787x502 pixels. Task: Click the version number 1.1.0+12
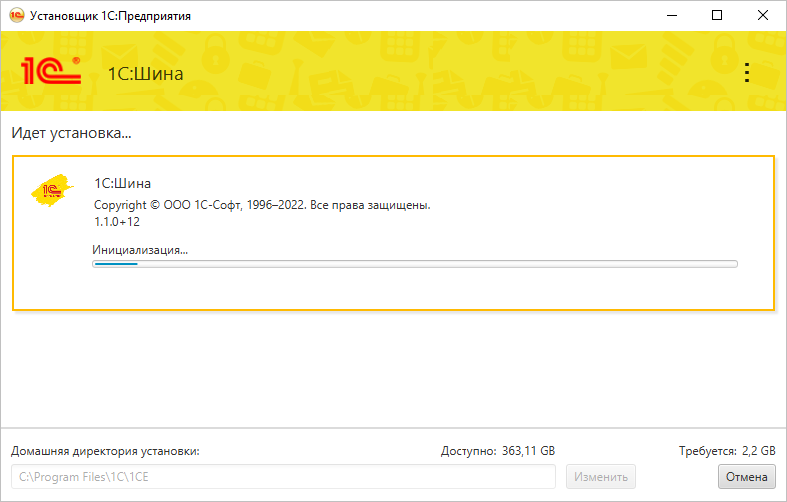(117, 222)
